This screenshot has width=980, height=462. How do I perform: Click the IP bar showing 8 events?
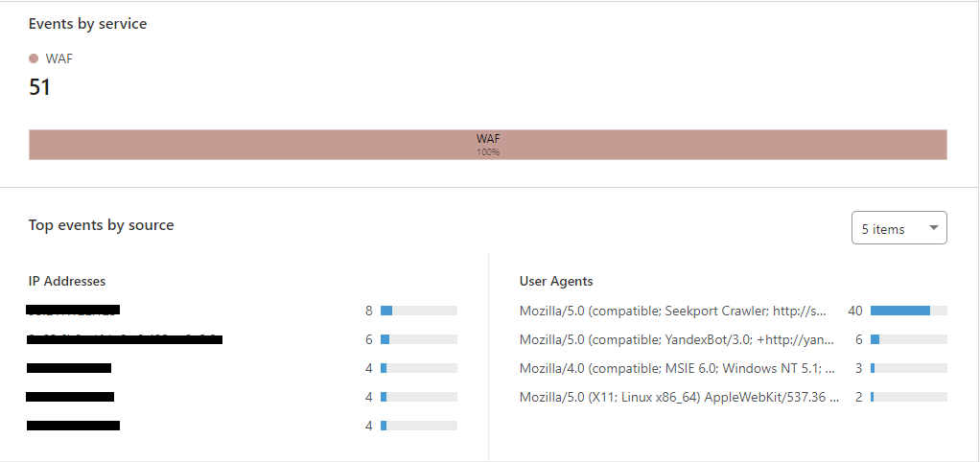(419, 311)
